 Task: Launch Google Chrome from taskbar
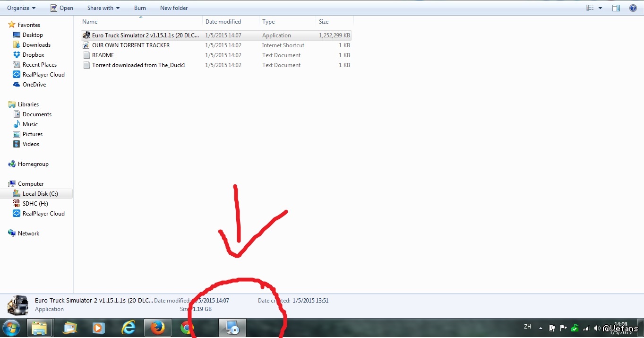click(187, 328)
